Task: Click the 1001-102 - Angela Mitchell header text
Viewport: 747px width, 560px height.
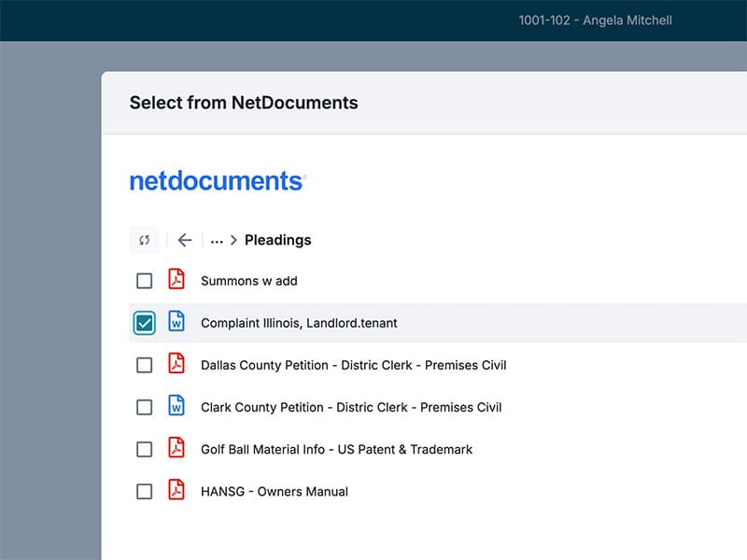Action: 595,21
